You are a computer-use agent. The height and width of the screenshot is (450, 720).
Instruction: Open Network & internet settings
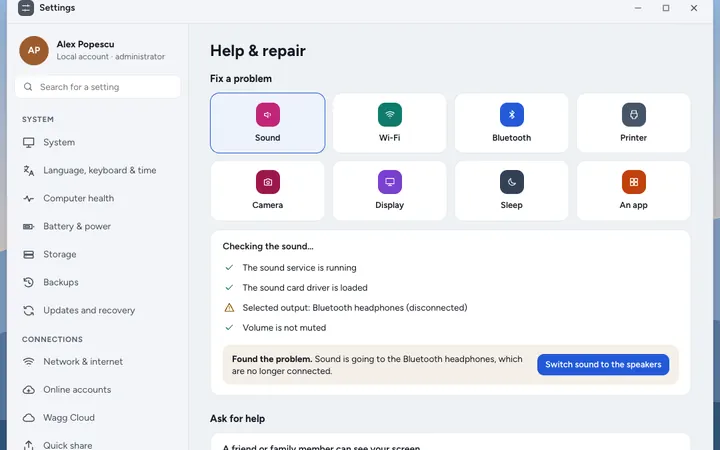click(x=98, y=362)
